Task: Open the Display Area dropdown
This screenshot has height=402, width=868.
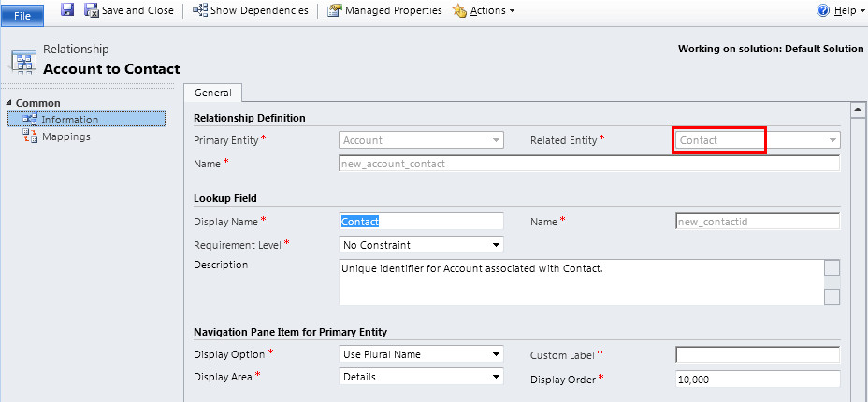Action: pyautogui.click(x=421, y=377)
